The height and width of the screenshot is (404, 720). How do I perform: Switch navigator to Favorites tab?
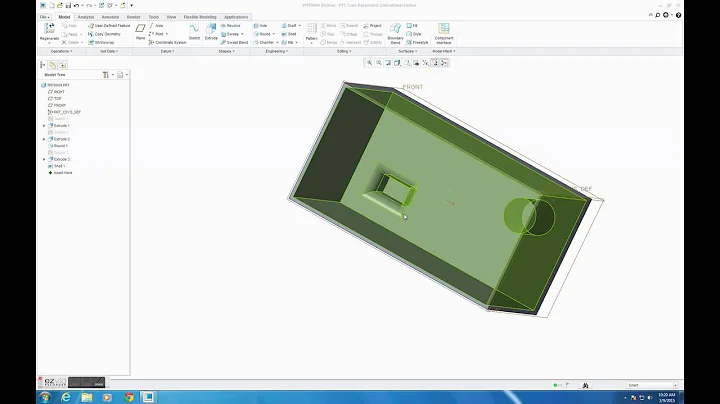coord(62,65)
